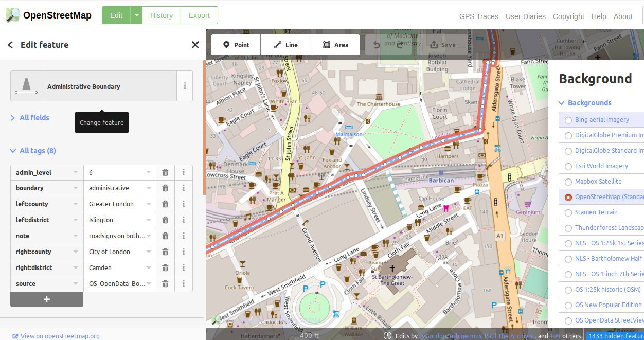Open User Diaries
This screenshot has height=340, width=644.
click(x=526, y=16)
